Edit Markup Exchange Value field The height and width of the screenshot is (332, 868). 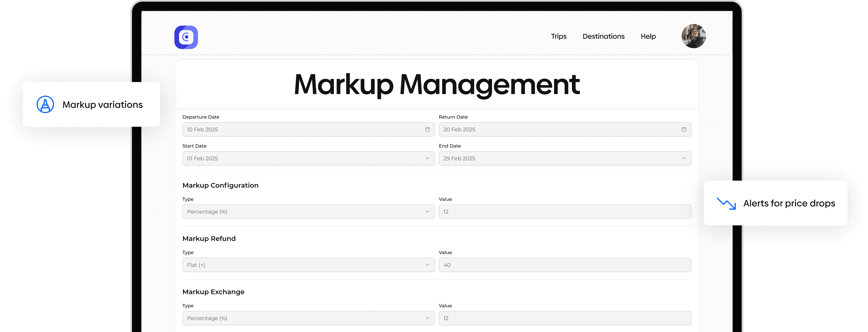[x=565, y=318]
